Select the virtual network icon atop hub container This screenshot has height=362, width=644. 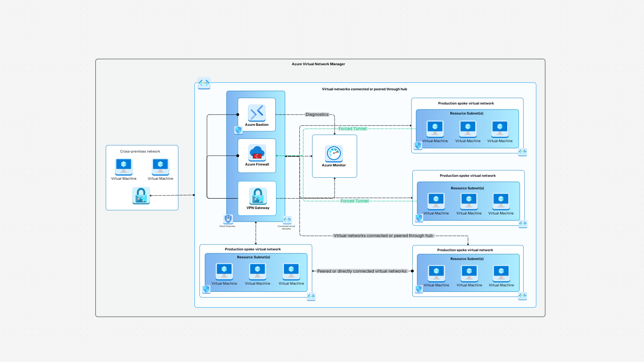tap(204, 83)
